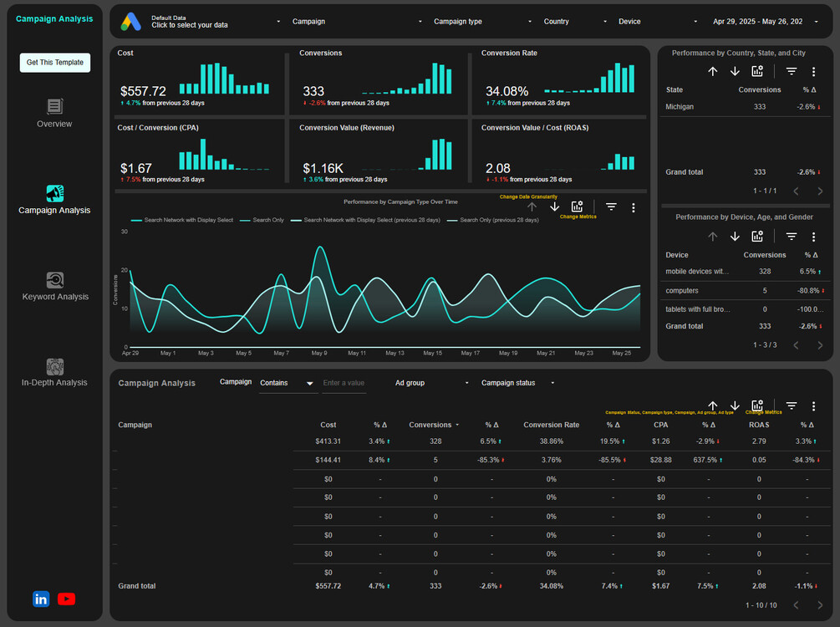Expand the Campaign filter dropdown in header
The image size is (840, 627).
[358, 22]
